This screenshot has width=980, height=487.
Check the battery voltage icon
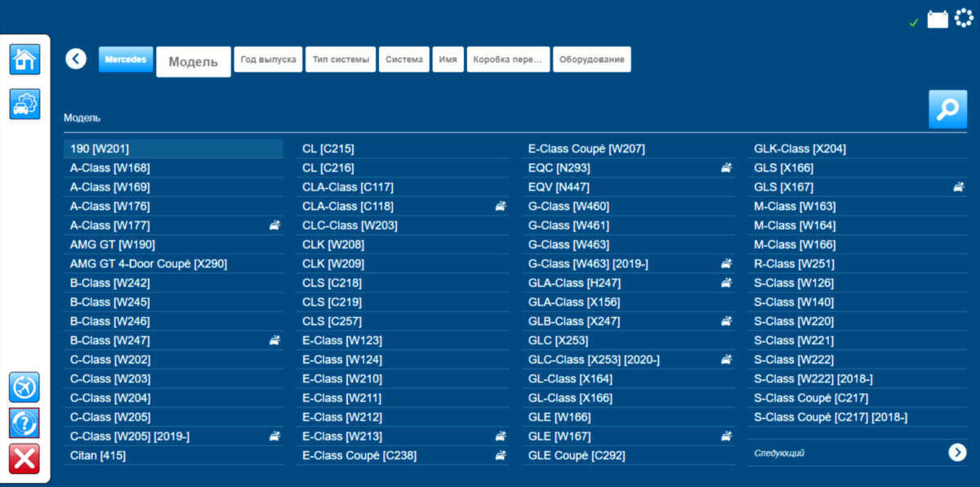pyautogui.click(x=938, y=19)
